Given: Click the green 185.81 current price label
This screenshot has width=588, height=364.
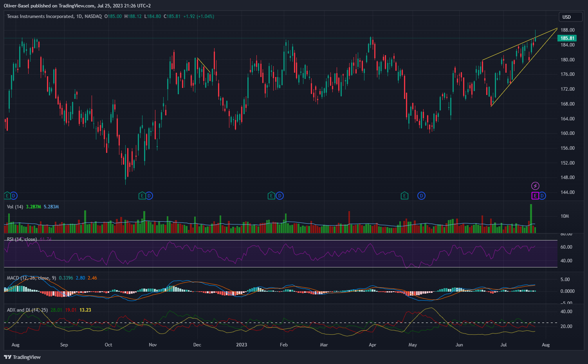Looking at the screenshot, I should click(567, 38).
